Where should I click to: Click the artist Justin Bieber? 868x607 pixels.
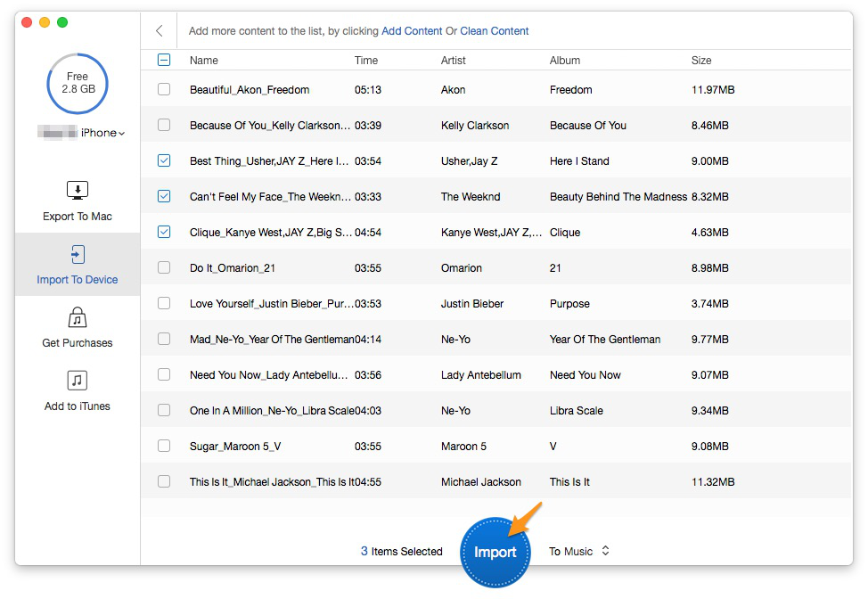click(x=472, y=304)
